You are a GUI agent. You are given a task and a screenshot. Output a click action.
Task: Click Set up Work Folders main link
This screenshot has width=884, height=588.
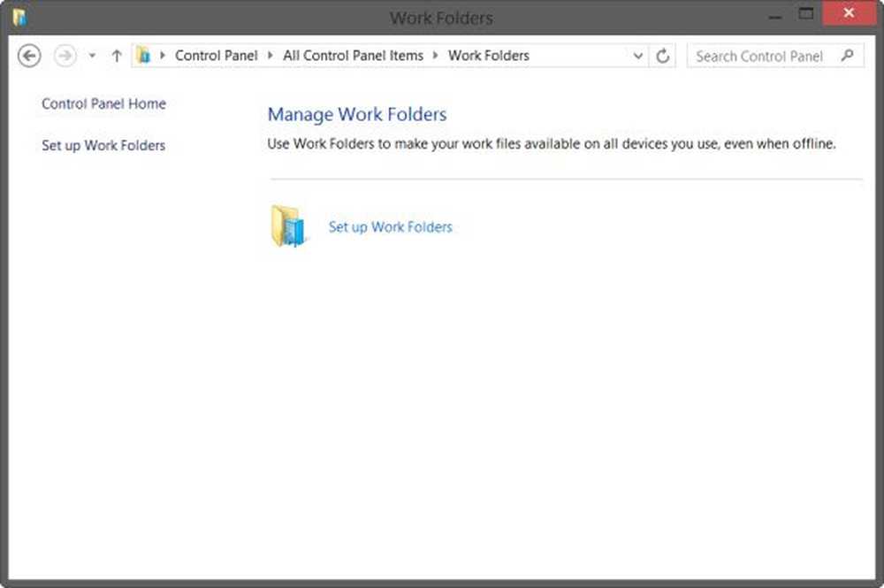coord(391,227)
